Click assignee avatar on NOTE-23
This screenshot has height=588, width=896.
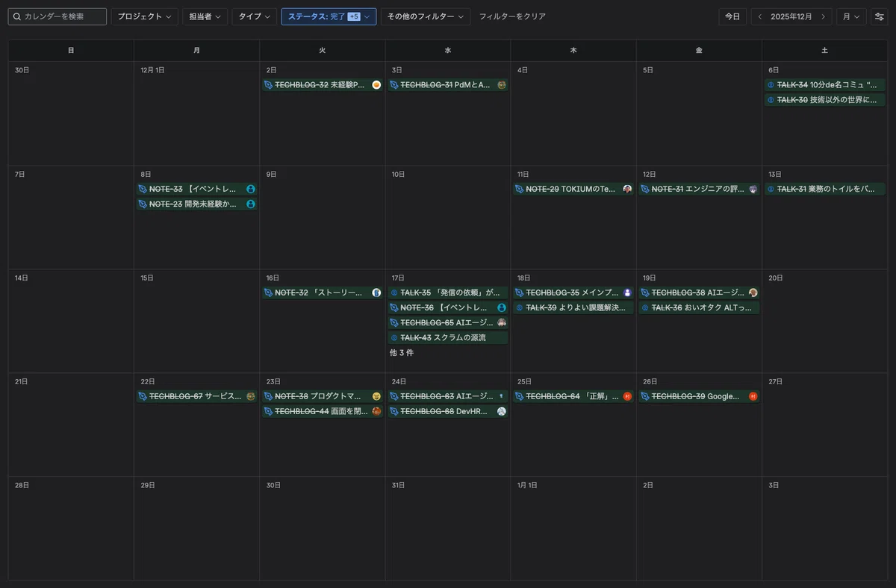251,204
